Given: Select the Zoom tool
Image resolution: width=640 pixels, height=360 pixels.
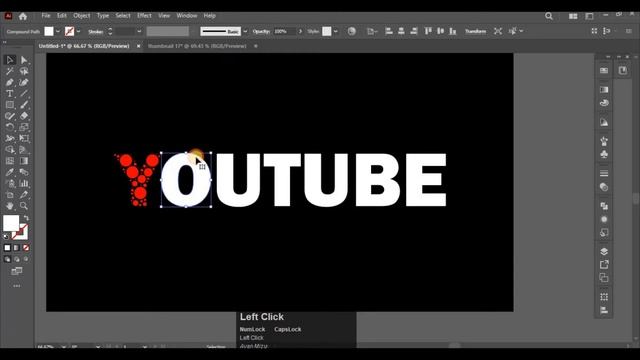Looking at the screenshot, I should 24,206.
